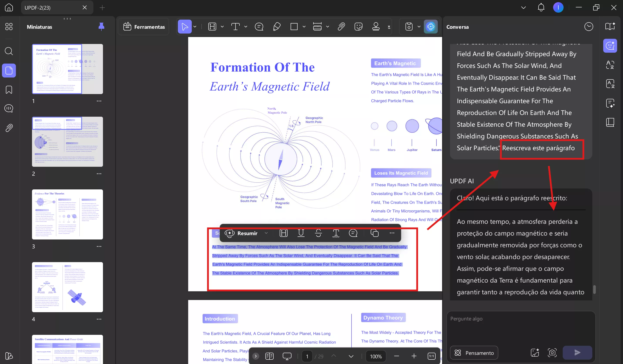Apply strikethrough to selected text
Viewport: 623px width, 364px height.
318,233
